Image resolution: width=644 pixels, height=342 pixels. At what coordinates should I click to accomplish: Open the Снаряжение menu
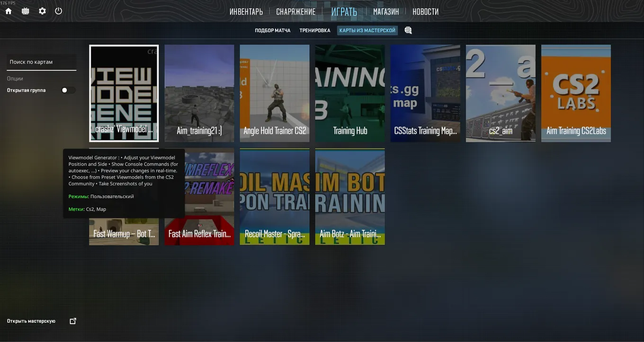pos(296,12)
